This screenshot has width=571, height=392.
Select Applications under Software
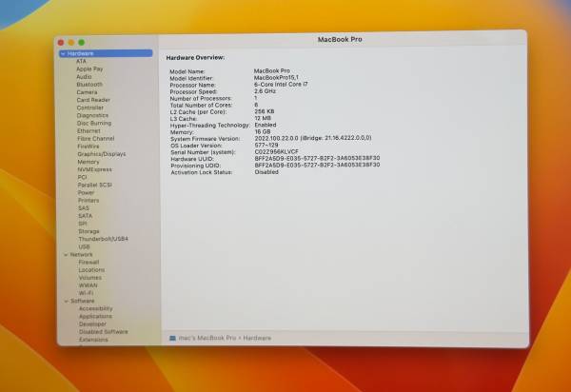(x=95, y=316)
